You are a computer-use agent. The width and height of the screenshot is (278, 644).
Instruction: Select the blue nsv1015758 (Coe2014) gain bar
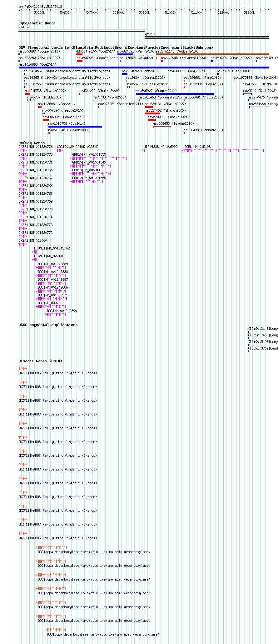tap(75, 127)
